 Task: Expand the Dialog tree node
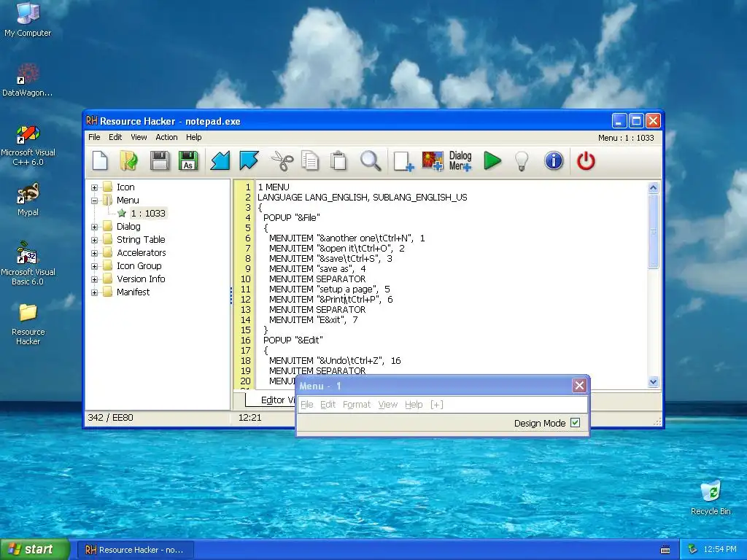click(94, 227)
